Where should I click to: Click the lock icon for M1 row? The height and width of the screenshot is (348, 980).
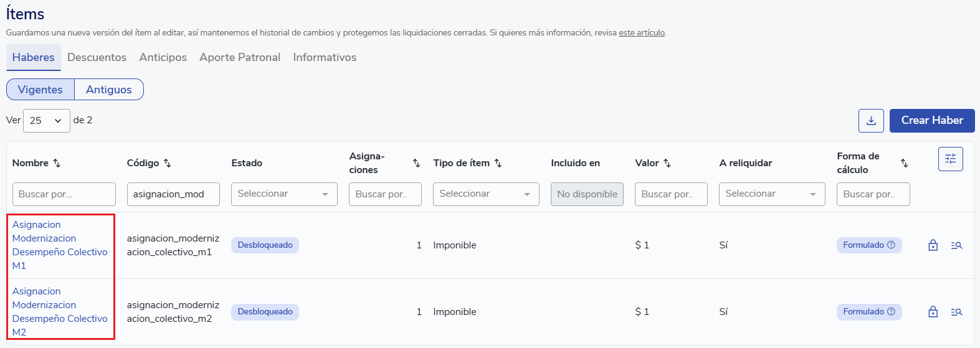click(x=933, y=245)
